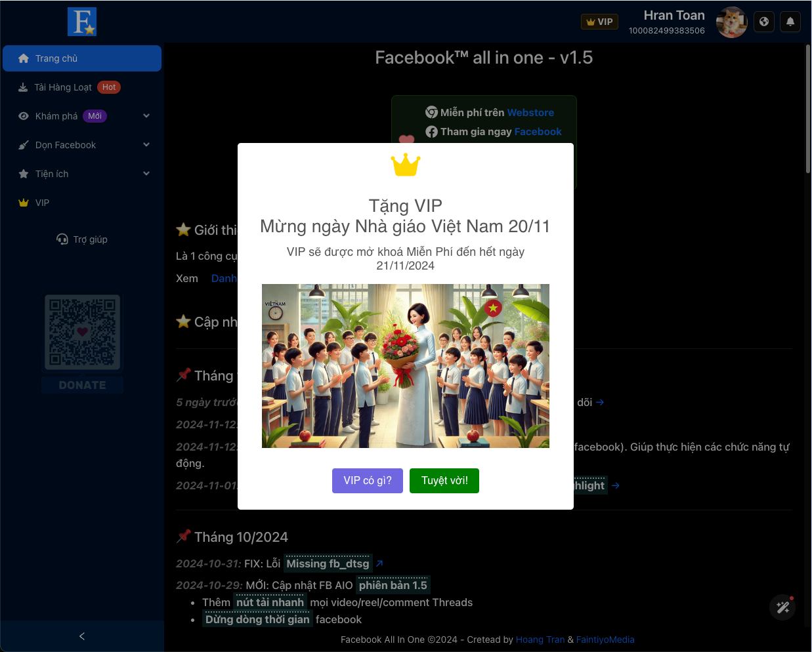Open the Hran Toan profile avatar
Viewport: 812px width, 652px height.
(x=731, y=22)
